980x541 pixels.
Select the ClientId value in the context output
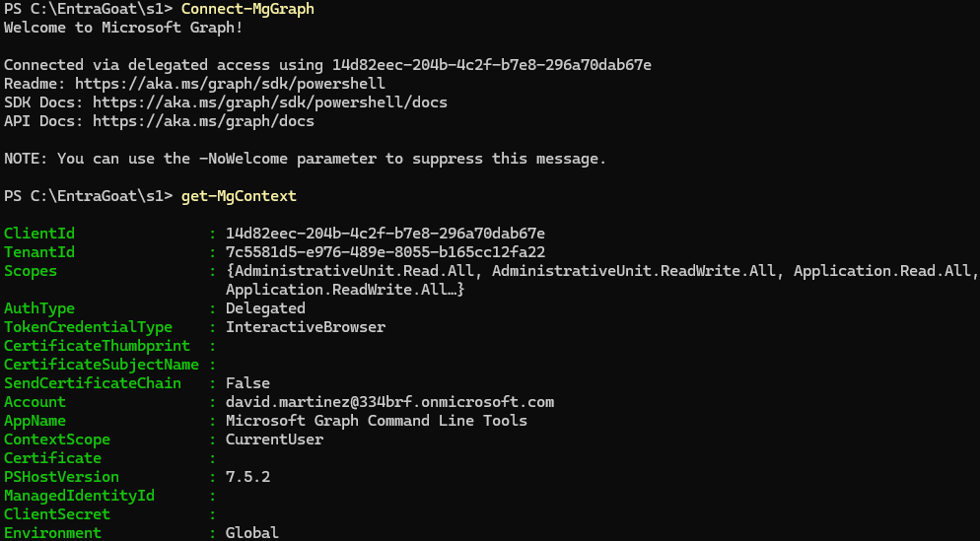tap(385, 234)
